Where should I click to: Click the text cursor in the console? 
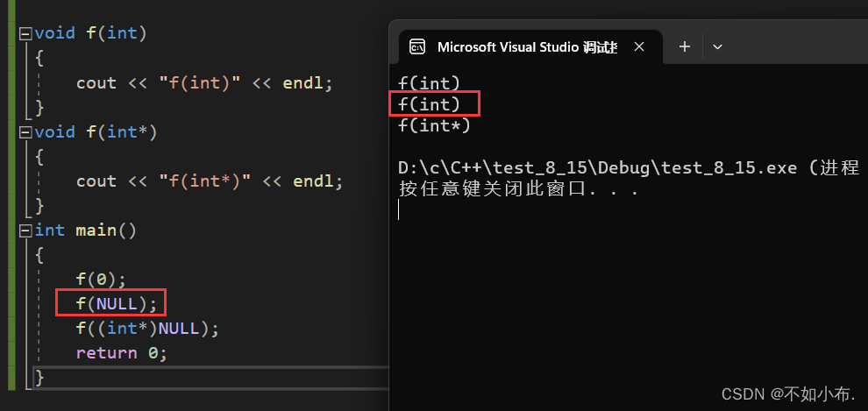399,209
